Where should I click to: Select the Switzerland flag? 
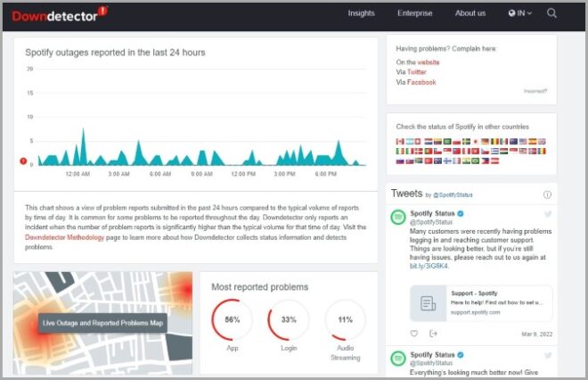tap(419, 142)
